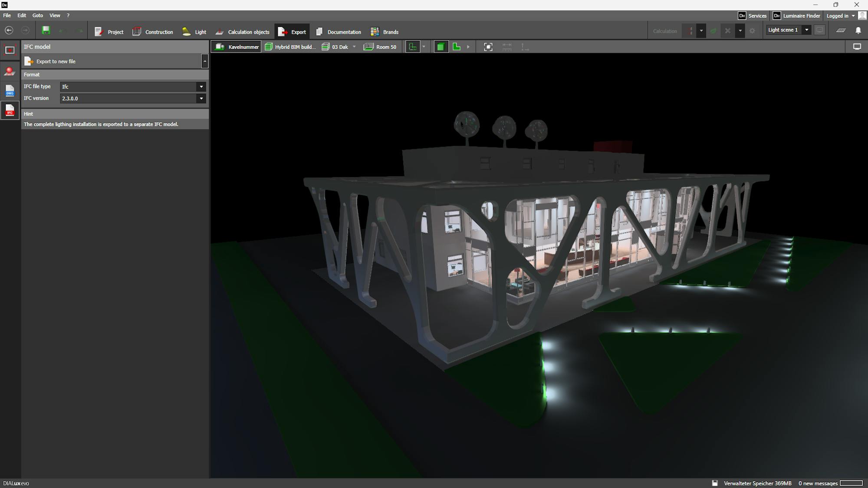The height and width of the screenshot is (488, 868).
Task: Open the DWG export tool in sidebar
Action: [x=10, y=91]
